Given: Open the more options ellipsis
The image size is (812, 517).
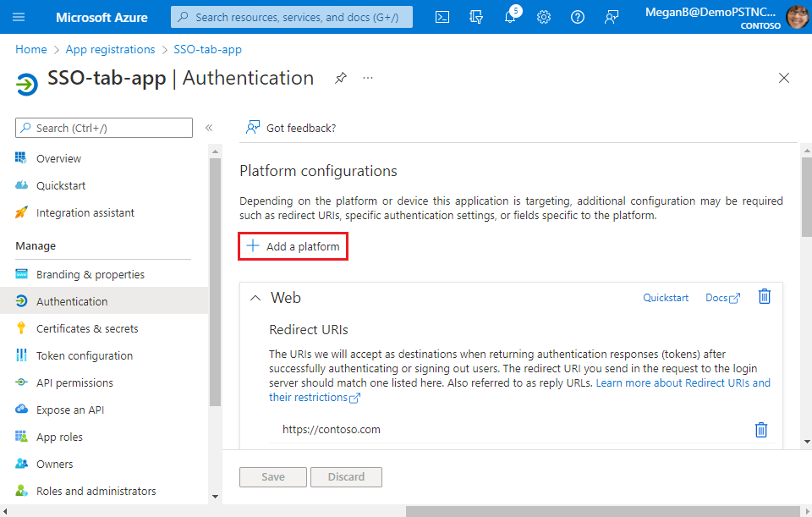Looking at the screenshot, I should 367,78.
